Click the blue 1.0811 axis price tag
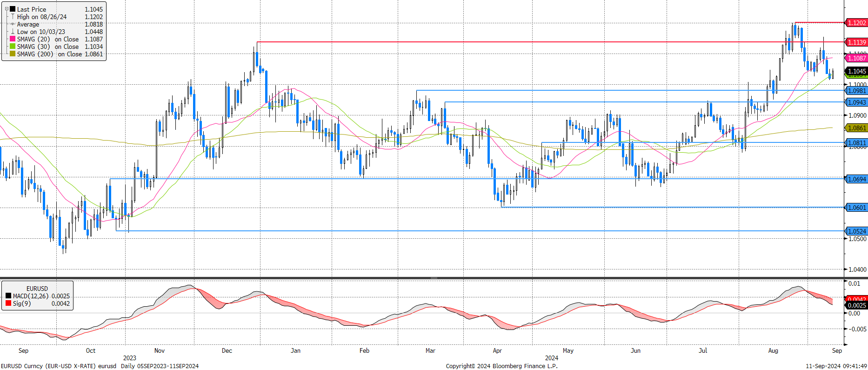This screenshot has height=370, width=868. [856, 142]
